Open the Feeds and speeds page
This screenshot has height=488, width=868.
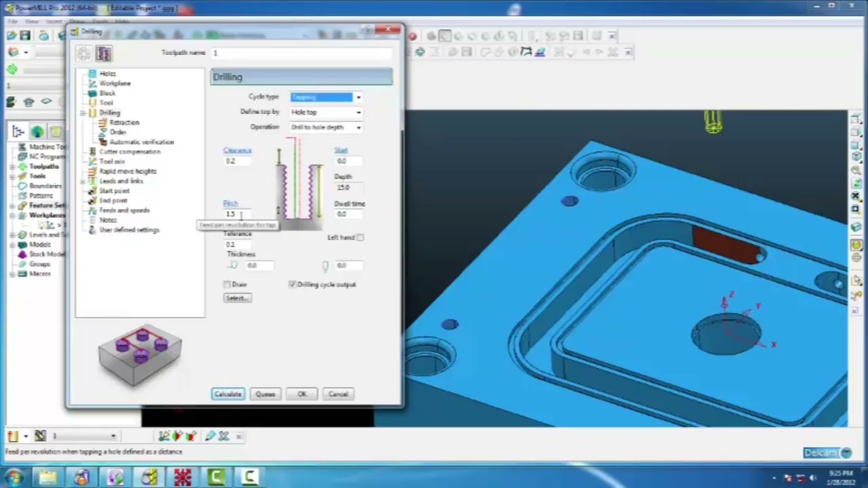coord(124,210)
